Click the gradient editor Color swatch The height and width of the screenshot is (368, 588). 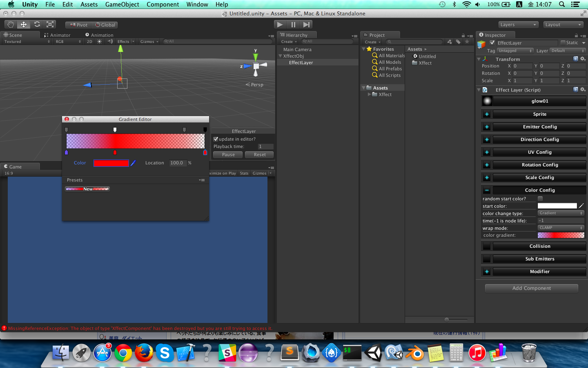point(111,163)
